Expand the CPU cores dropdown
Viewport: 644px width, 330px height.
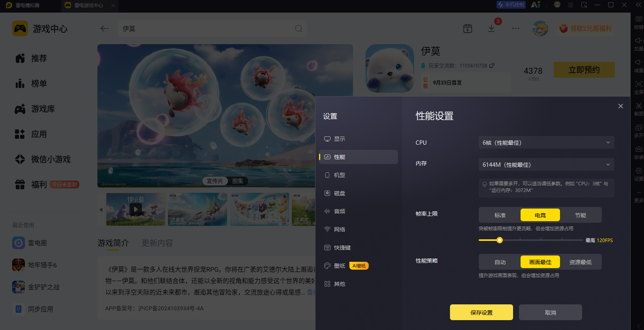547,142
